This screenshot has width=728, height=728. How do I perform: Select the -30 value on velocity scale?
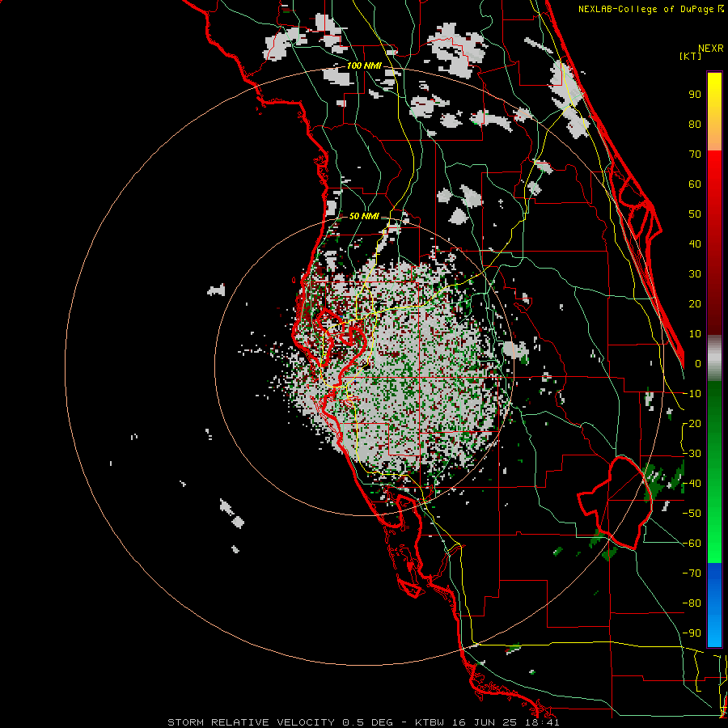[x=692, y=454]
